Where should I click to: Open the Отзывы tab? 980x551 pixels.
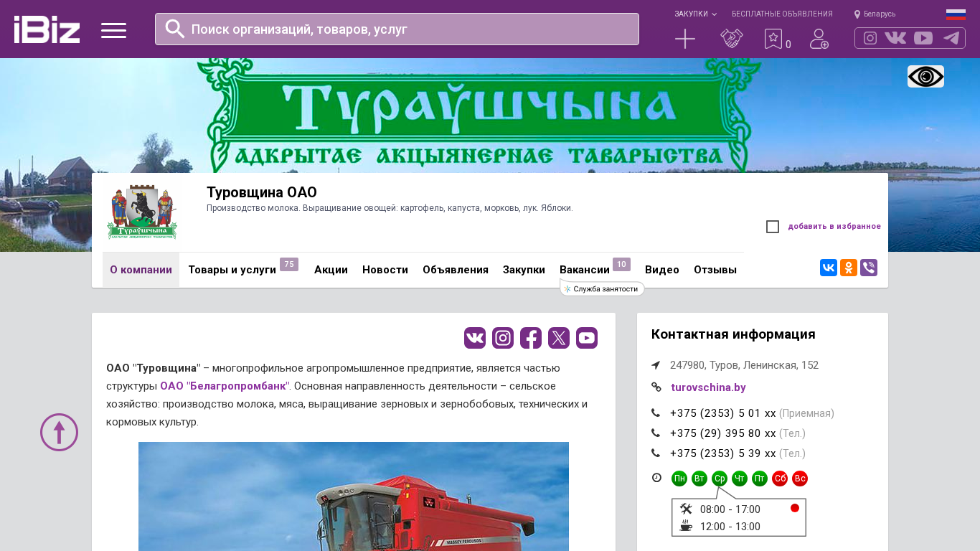pos(715,270)
